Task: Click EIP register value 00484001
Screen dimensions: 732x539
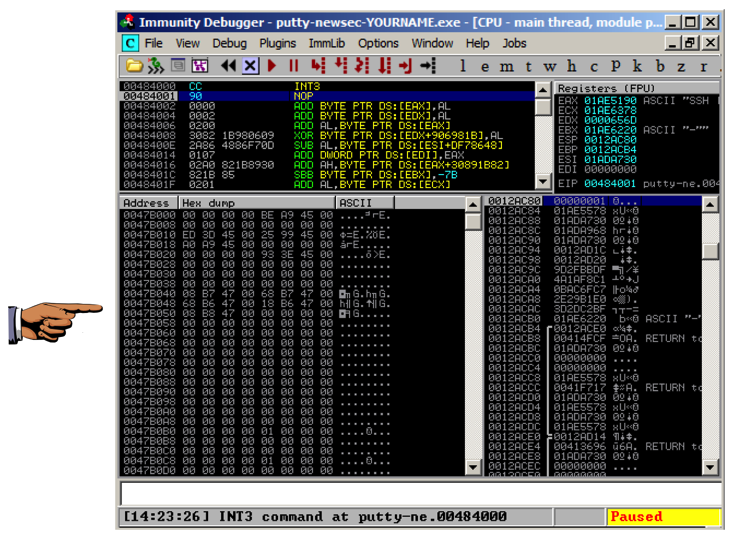Action: click(x=610, y=183)
